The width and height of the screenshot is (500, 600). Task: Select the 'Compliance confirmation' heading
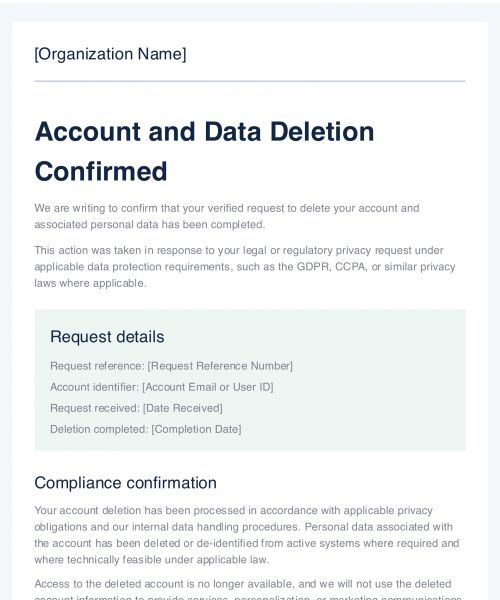point(125,483)
